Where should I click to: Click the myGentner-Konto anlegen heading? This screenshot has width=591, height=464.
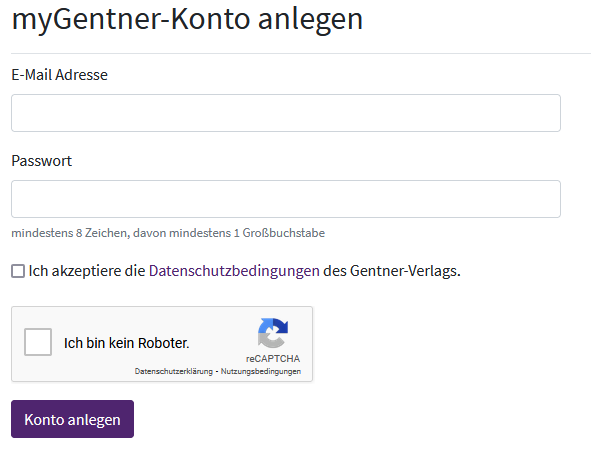pos(187,19)
